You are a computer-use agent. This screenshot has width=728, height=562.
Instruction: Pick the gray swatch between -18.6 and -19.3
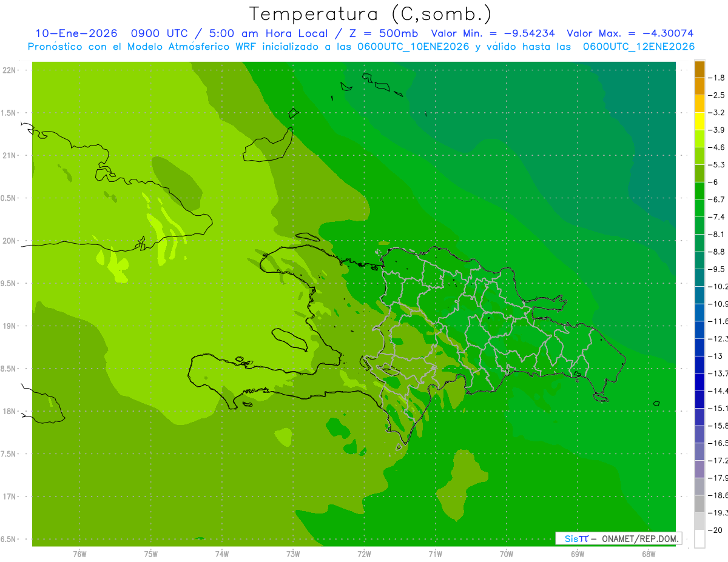coord(700,504)
